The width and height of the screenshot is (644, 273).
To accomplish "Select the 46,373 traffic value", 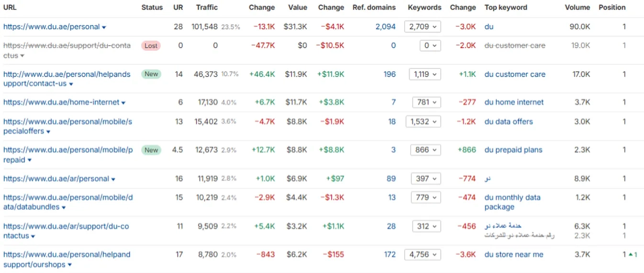I will tap(206, 74).
